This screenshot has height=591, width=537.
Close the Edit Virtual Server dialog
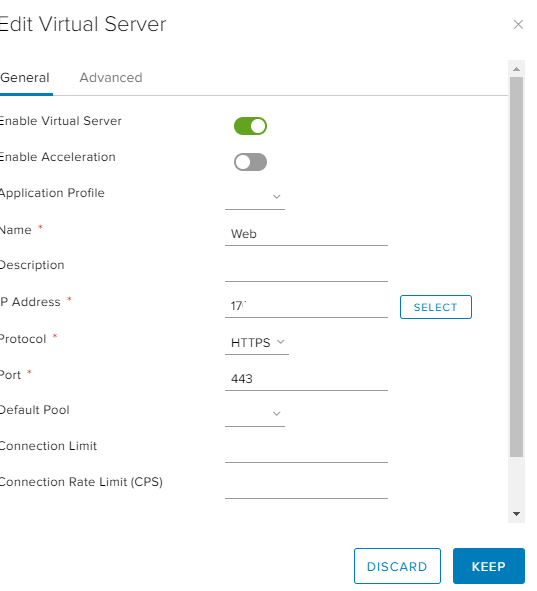pos(518,24)
